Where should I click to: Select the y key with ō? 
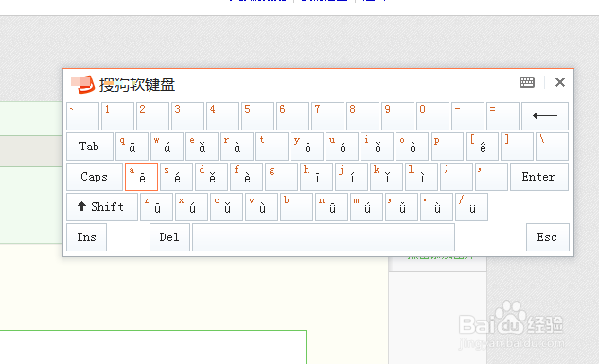coord(308,147)
